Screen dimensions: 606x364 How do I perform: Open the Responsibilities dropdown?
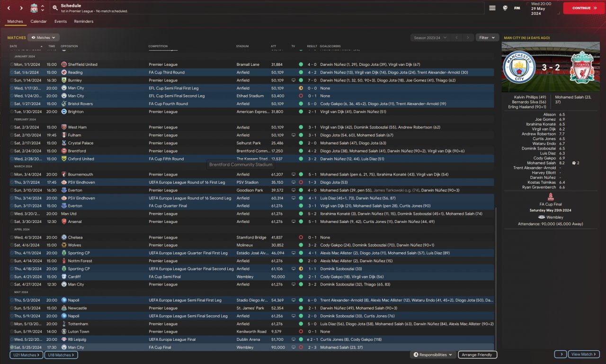click(433, 355)
